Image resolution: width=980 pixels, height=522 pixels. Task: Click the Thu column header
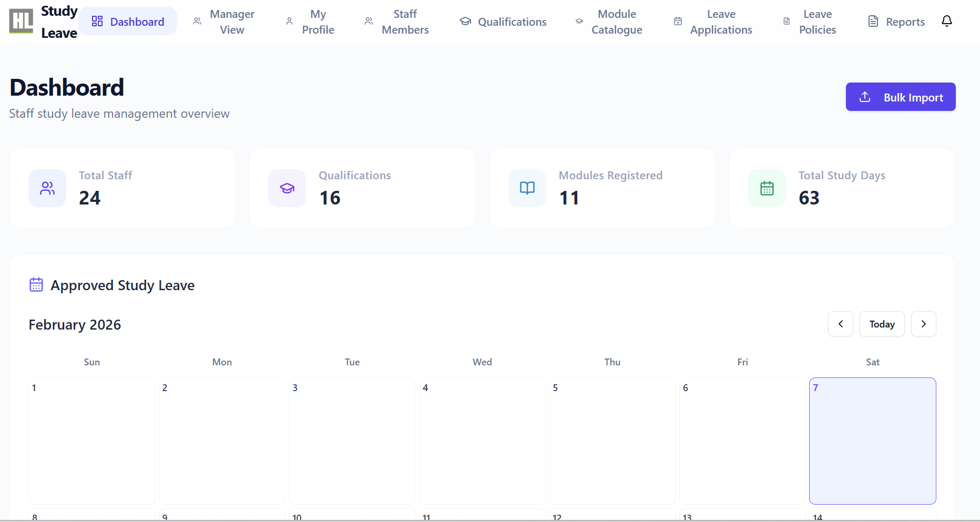click(612, 362)
